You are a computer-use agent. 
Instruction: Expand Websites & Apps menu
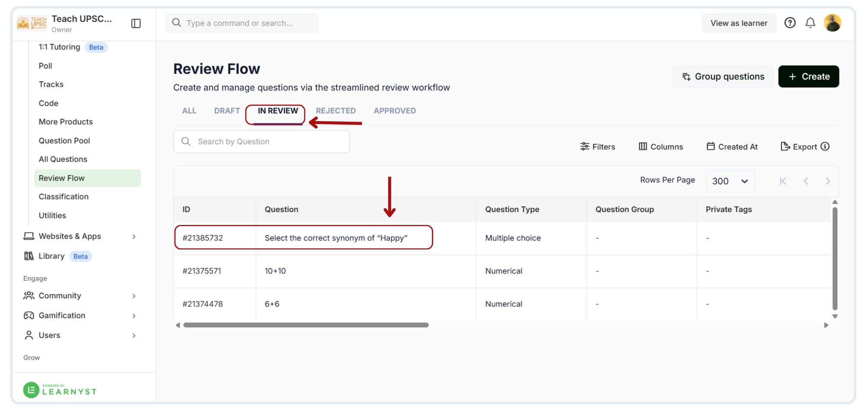point(80,236)
